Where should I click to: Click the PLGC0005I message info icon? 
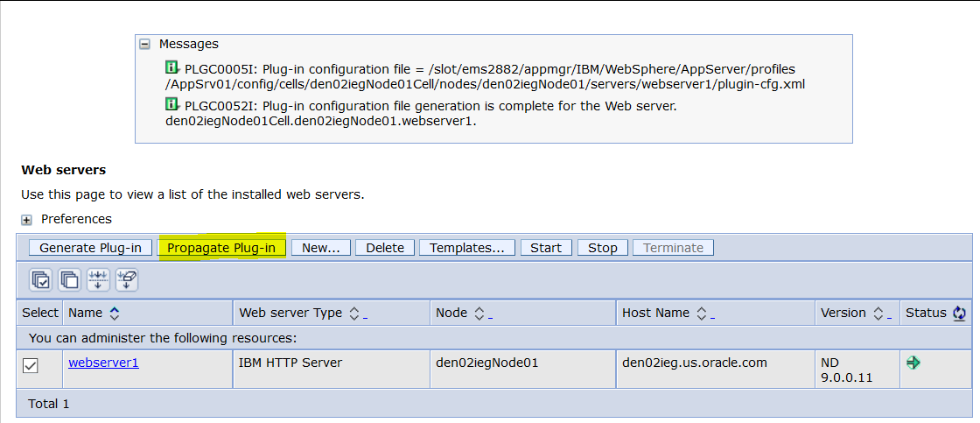click(x=172, y=68)
